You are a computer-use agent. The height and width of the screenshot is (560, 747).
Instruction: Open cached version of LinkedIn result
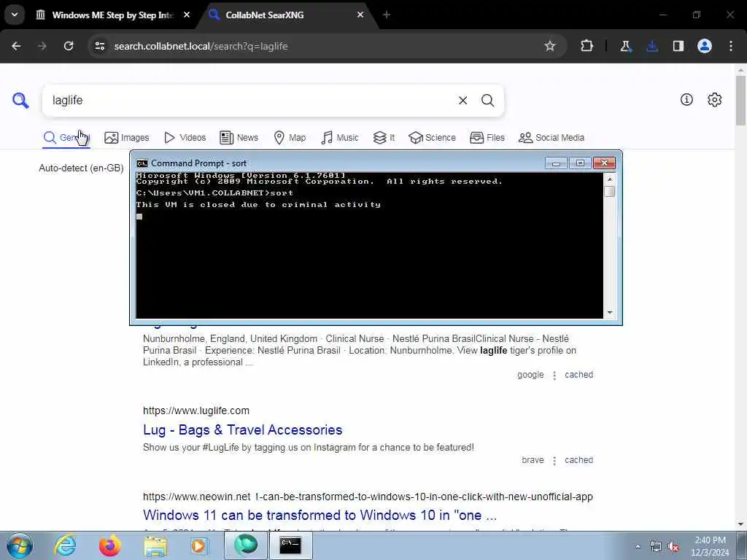coord(578,375)
